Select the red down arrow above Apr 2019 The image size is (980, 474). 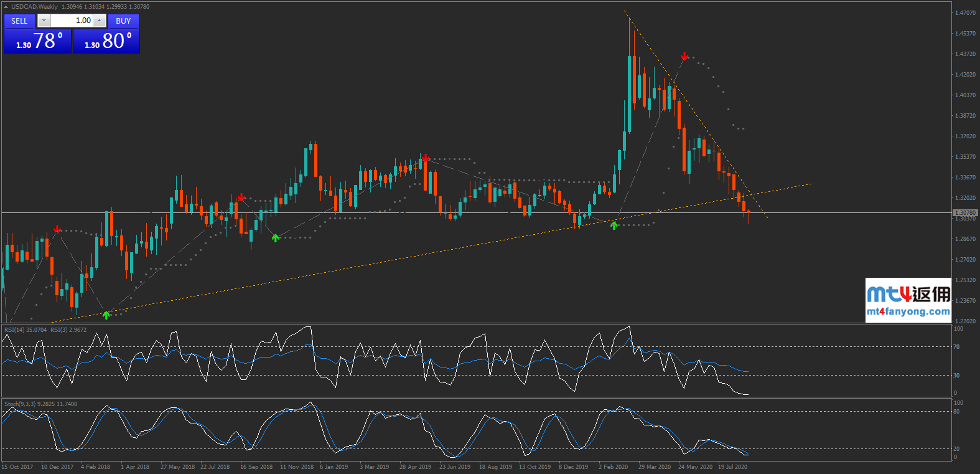425,158
